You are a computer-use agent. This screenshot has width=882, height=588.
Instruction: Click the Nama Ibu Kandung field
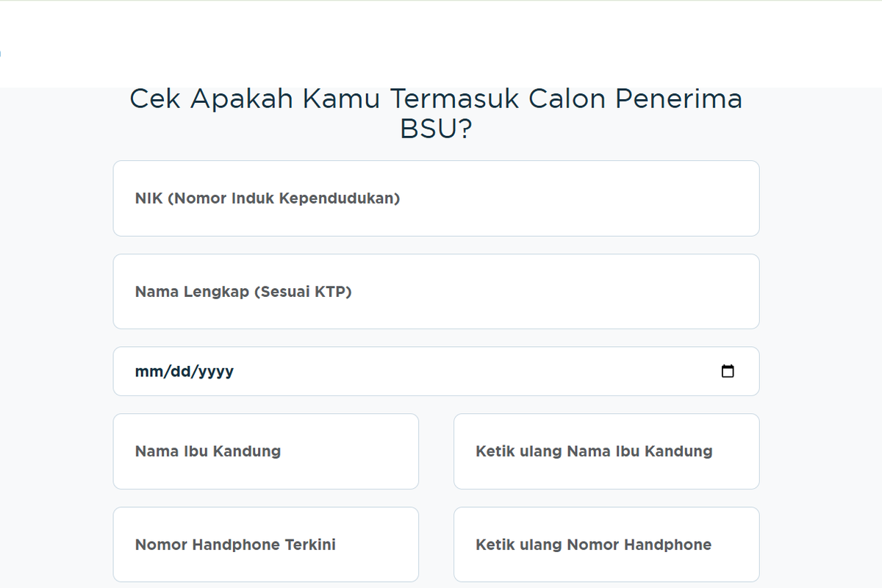[265, 451]
